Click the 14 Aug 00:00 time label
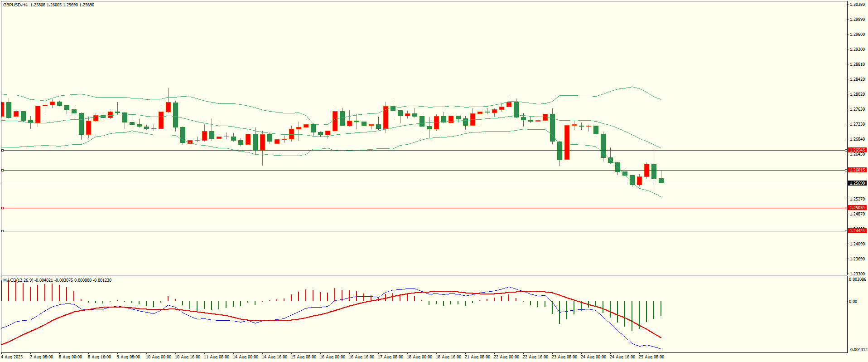This screenshot has width=868, height=362. 245,357
